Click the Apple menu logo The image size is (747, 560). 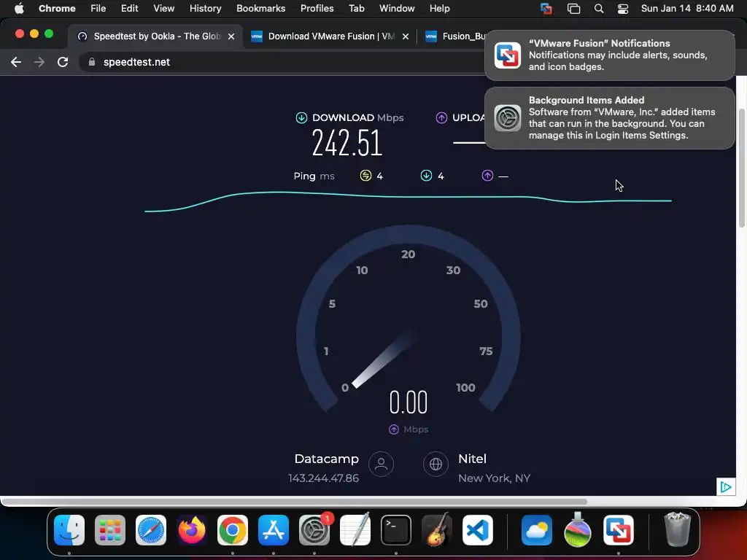tap(19, 9)
